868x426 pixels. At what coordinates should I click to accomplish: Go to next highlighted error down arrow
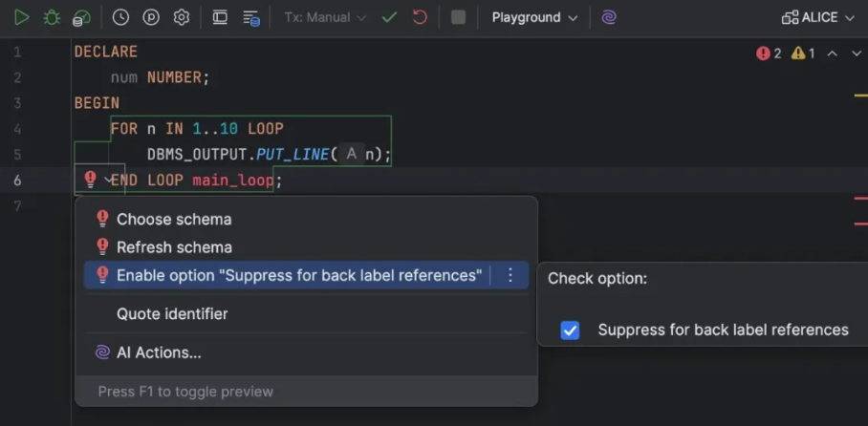click(x=855, y=53)
